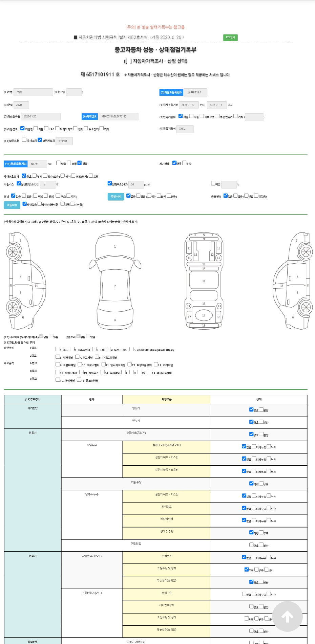The width and height of the screenshot is (315, 644).
Task: Toggle the 자동 transmission checkbox
Action: (x=181, y=116)
